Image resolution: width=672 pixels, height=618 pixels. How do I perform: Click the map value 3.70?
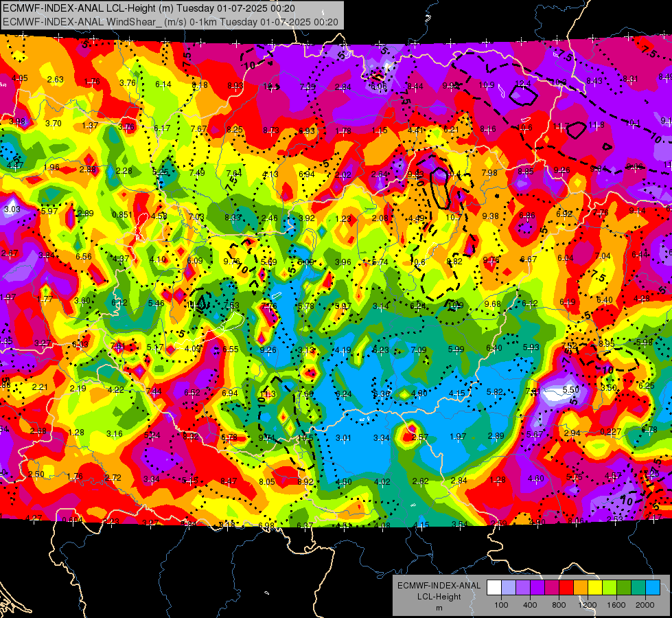[x=54, y=123]
